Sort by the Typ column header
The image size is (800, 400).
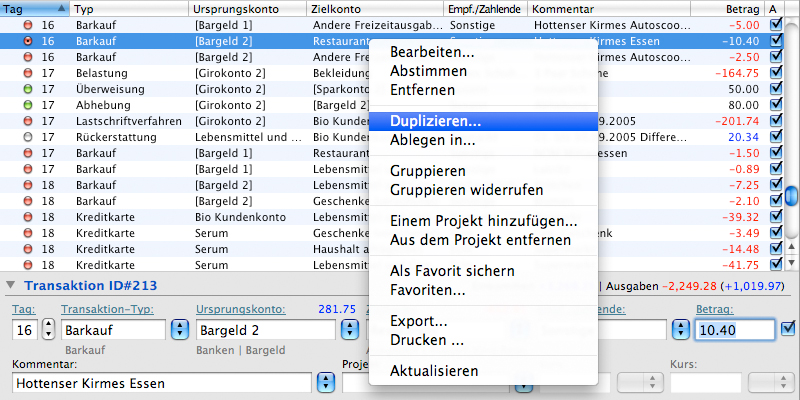point(130,8)
